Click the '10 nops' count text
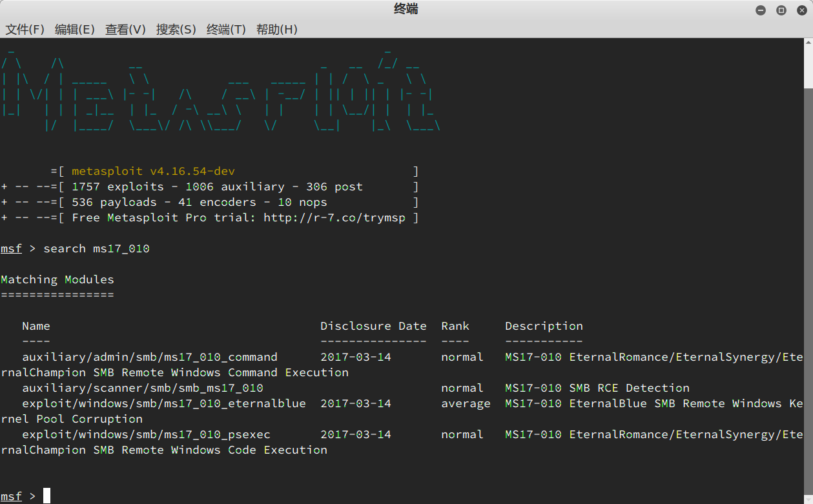Viewport: 813px width, 504px height. (302, 202)
